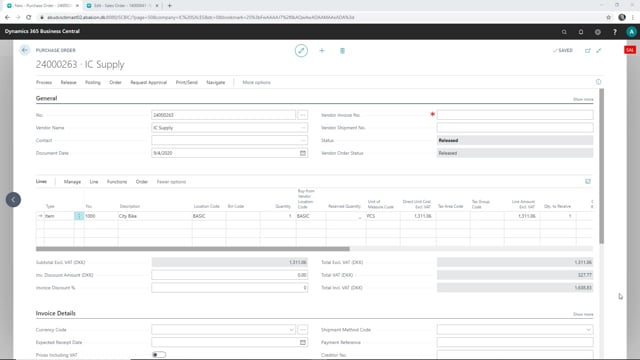640x360 pixels.
Task: Click the user account avatar A
Action: [x=631, y=32]
